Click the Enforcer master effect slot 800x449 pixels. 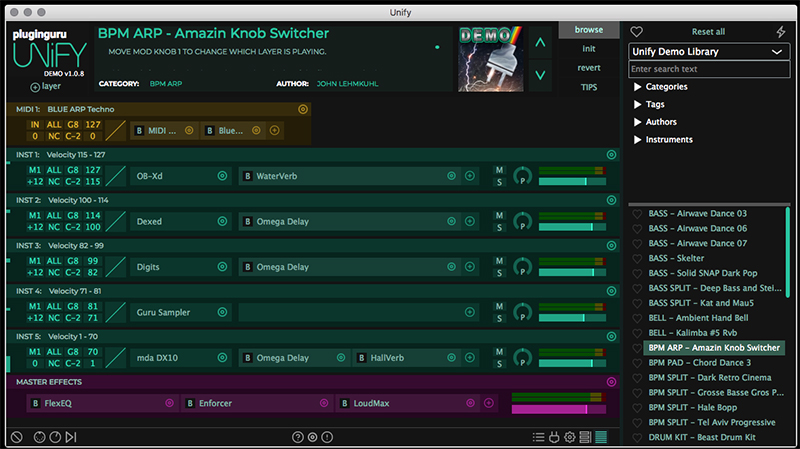(258, 403)
